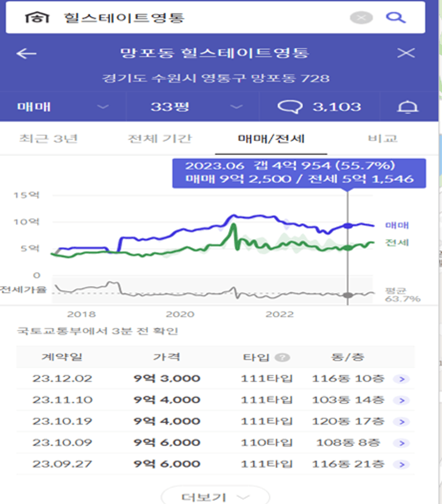Click the 망포동 힐스테이트영통 title
442x504 pixels.
pos(214,53)
